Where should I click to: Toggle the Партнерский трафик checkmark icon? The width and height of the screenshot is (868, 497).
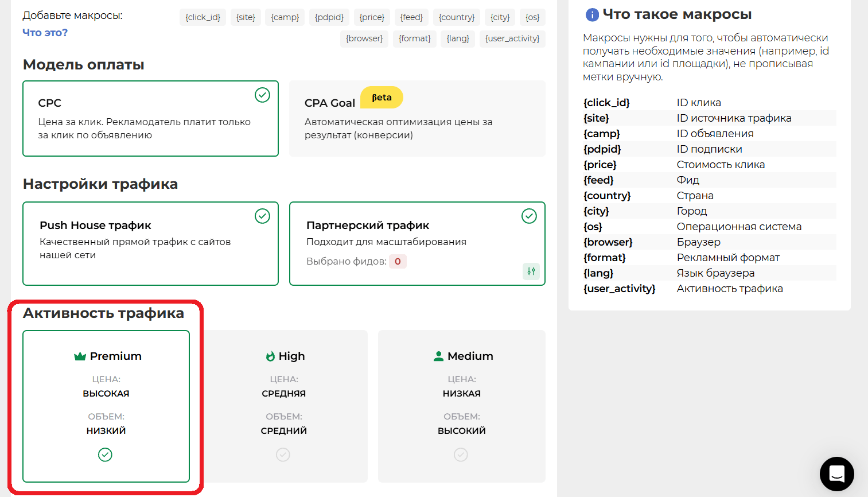point(529,216)
